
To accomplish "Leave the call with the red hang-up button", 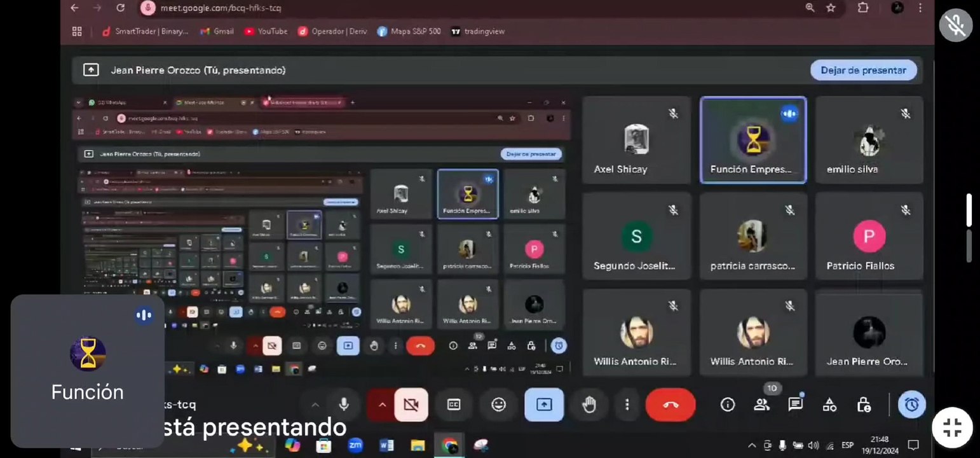I will click(670, 405).
